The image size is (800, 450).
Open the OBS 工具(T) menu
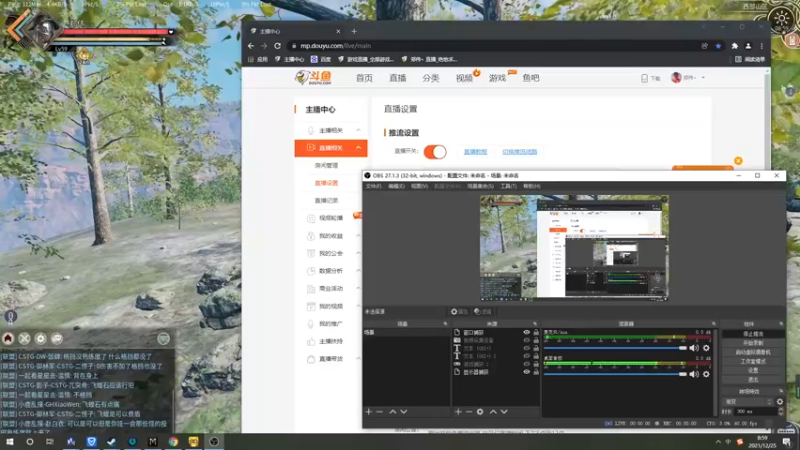tap(508, 186)
